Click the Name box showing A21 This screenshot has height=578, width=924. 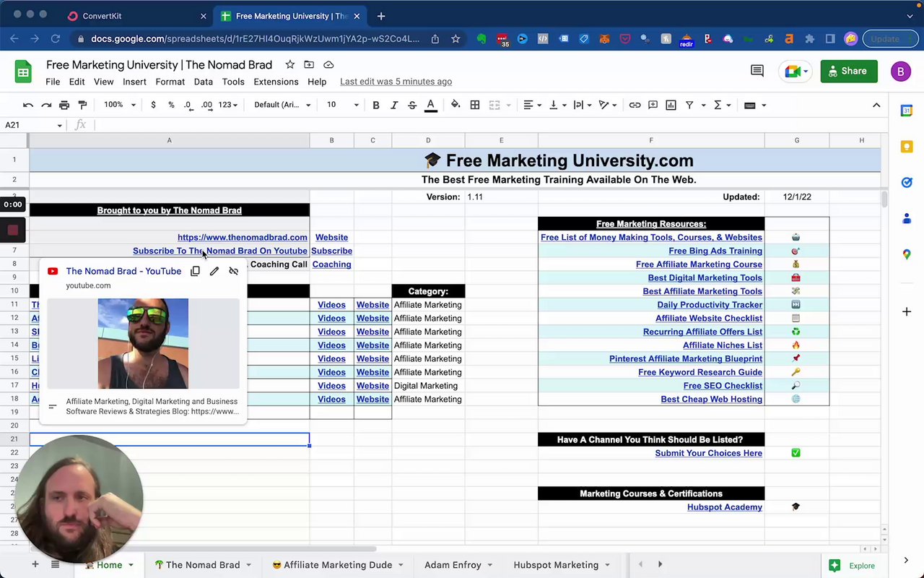pos(34,125)
